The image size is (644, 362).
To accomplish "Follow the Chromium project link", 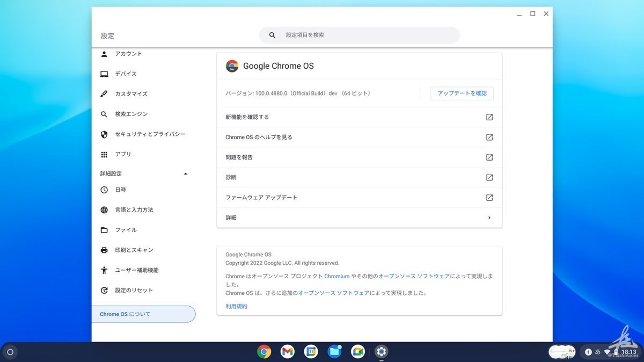I will click(337, 276).
